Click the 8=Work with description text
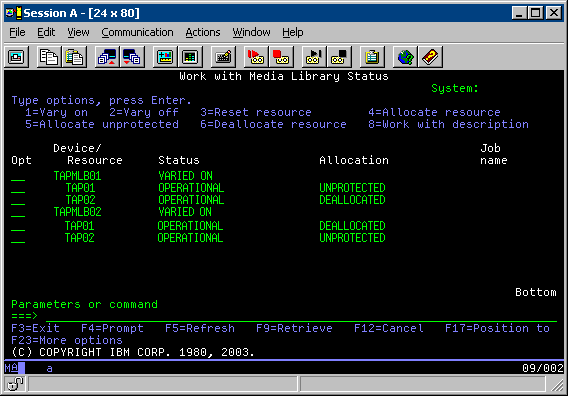Viewport: 568px width, 396px height. [x=448, y=124]
